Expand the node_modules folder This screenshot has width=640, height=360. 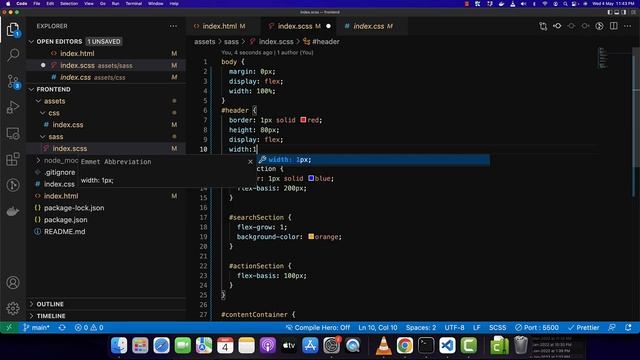38,160
